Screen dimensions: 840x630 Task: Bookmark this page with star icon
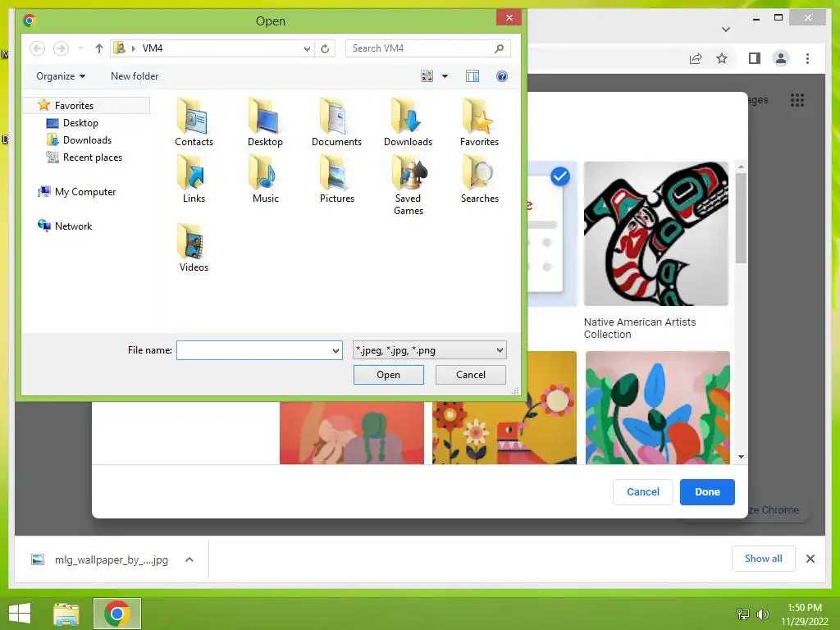pyautogui.click(x=722, y=58)
